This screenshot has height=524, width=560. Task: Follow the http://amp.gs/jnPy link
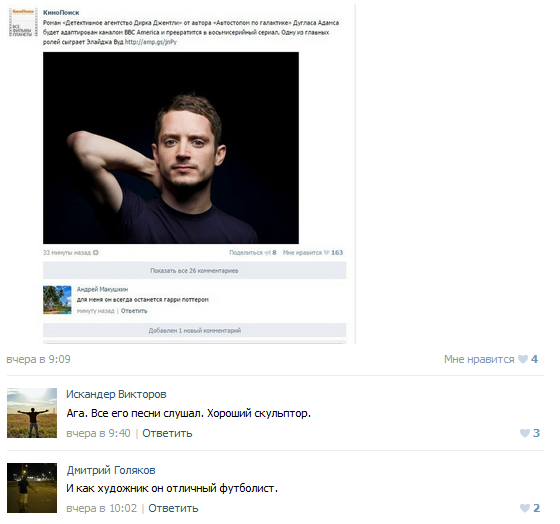tap(151, 42)
